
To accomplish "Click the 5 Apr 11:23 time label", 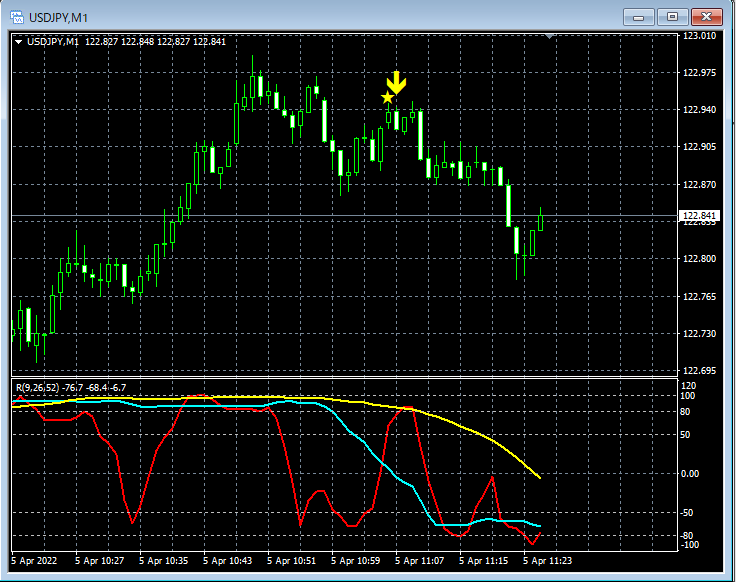I will 547,561.
